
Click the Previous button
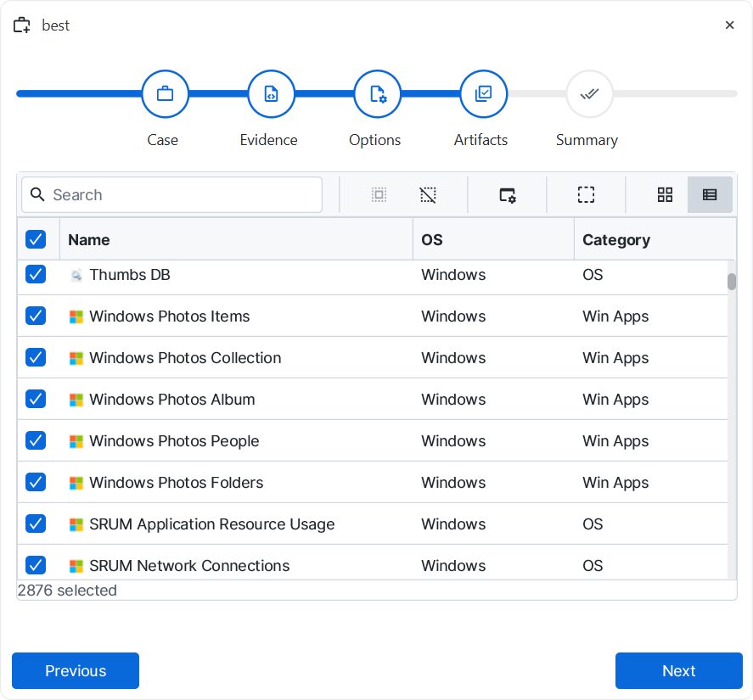(x=76, y=670)
